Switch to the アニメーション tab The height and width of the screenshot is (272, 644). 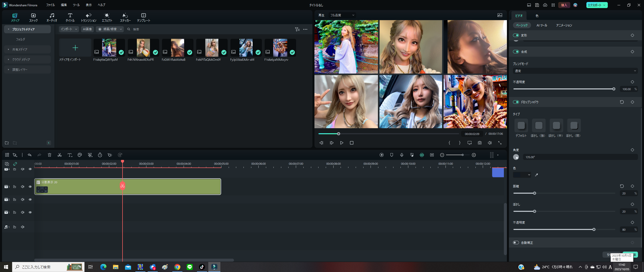point(564,25)
